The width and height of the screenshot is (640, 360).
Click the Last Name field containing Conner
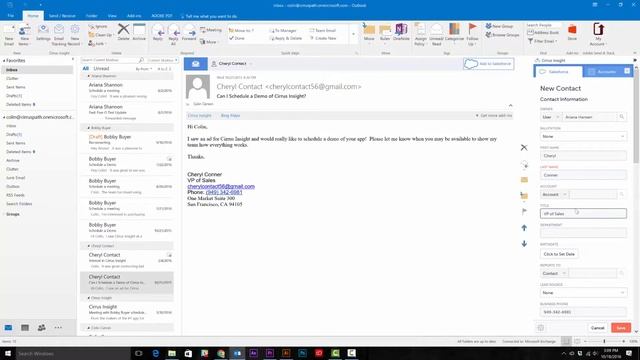[583, 175]
